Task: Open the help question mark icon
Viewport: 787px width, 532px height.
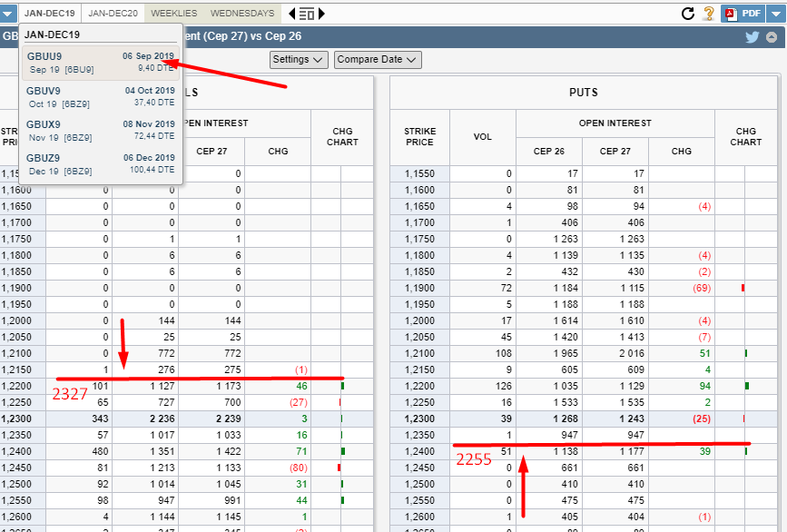Action: tap(709, 14)
